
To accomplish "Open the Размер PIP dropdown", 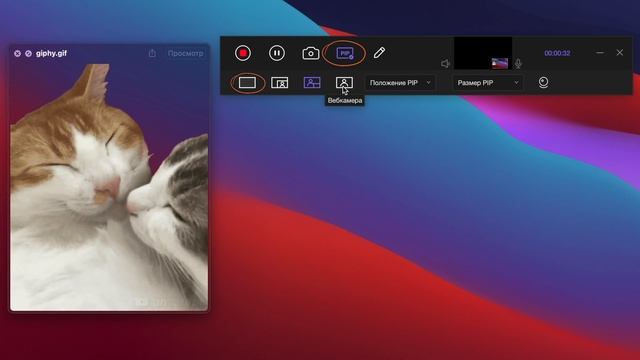I will 488,83.
